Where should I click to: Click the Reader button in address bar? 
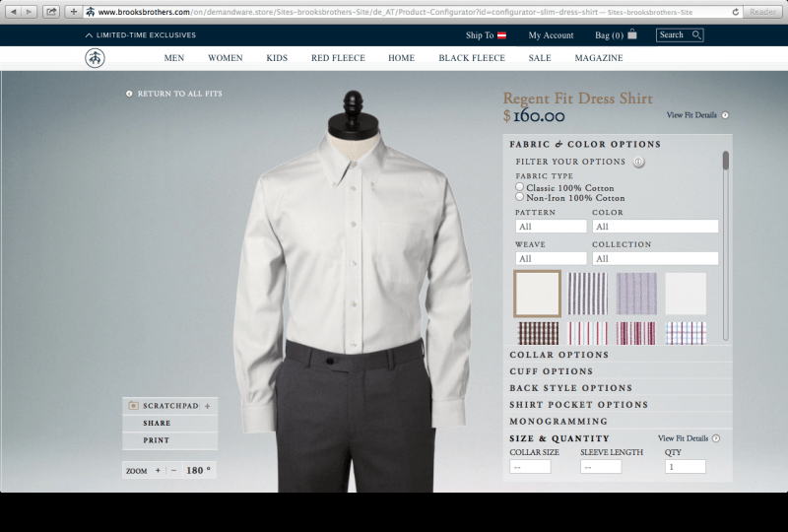[x=761, y=12]
